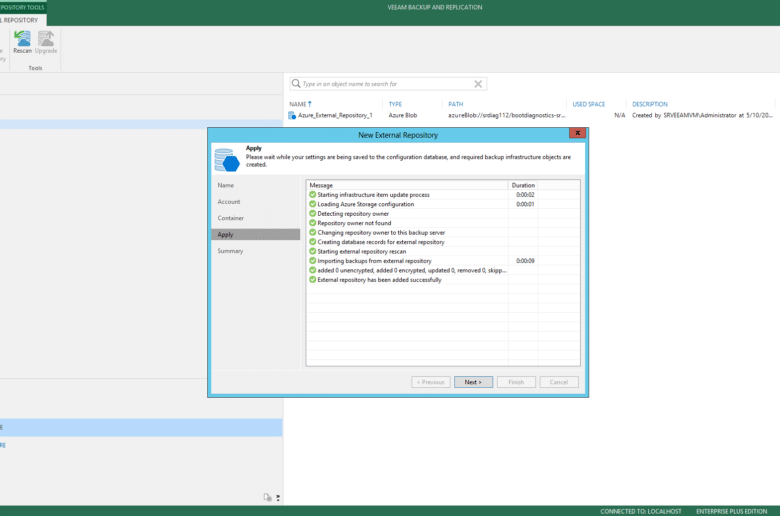Focus the object name search field
Viewport: 780px width, 516px height.
tap(387, 84)
